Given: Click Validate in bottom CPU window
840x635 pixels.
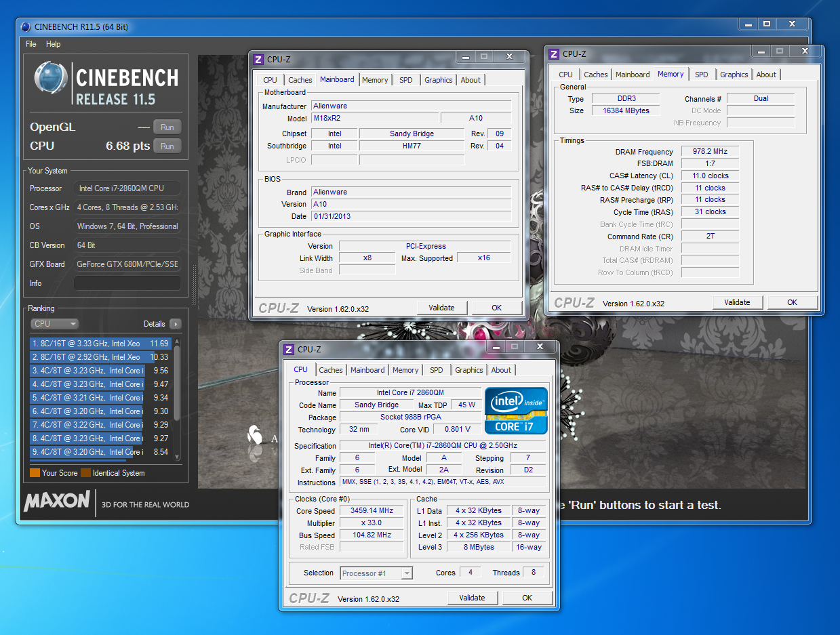Looking at the screenshot, I should point(473,598).
